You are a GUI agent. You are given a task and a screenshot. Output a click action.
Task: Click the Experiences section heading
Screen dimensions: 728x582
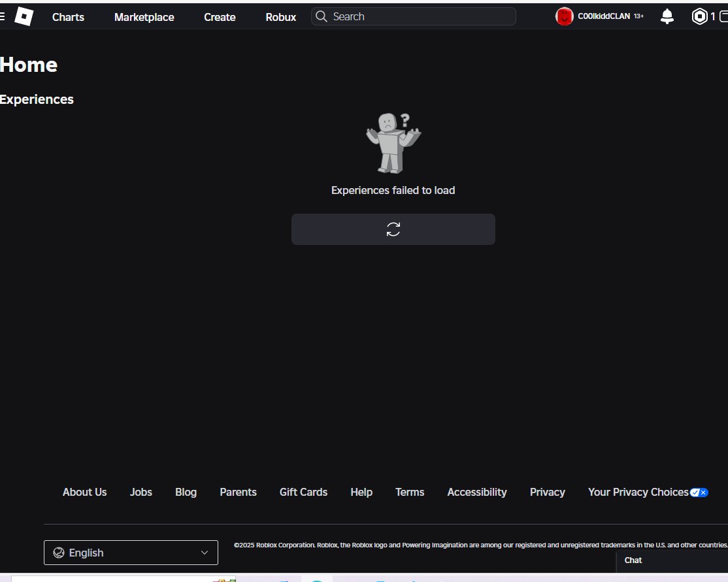[37, 99]
